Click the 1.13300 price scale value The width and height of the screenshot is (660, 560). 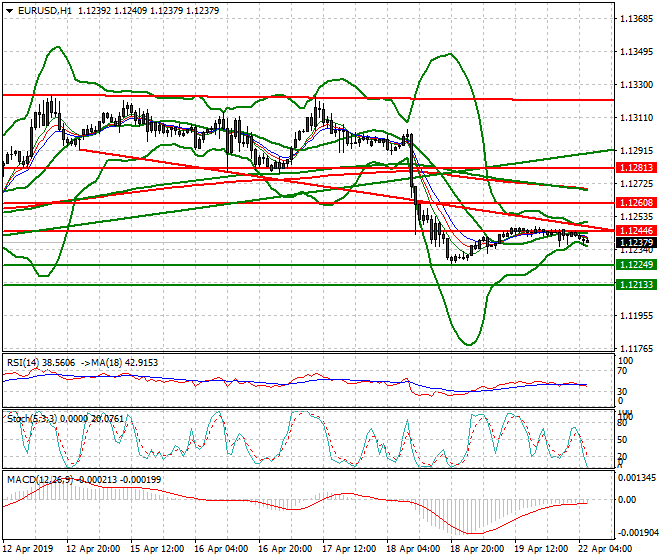(x=637, y=85)
